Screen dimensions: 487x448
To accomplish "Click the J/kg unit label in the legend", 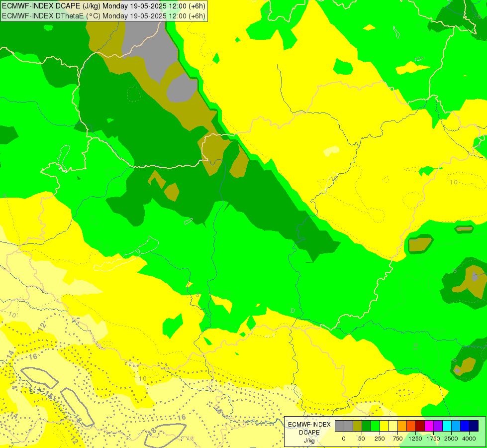I will click(309, 441).
